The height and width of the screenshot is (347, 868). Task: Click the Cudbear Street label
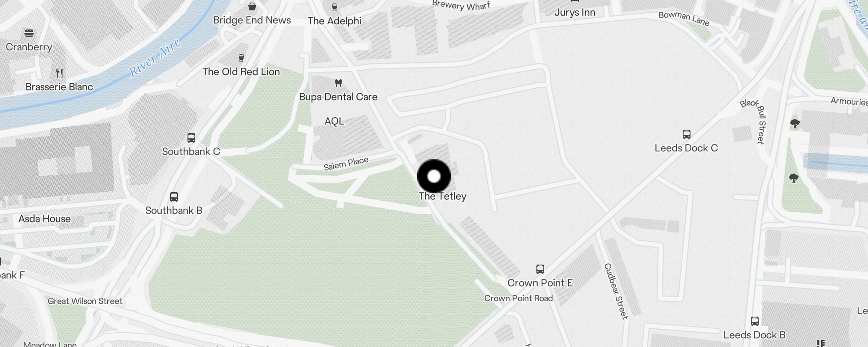pos(616,291)
